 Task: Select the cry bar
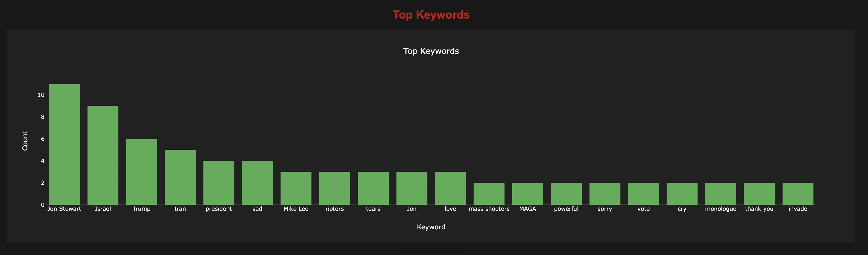click(x=682, y=194)
